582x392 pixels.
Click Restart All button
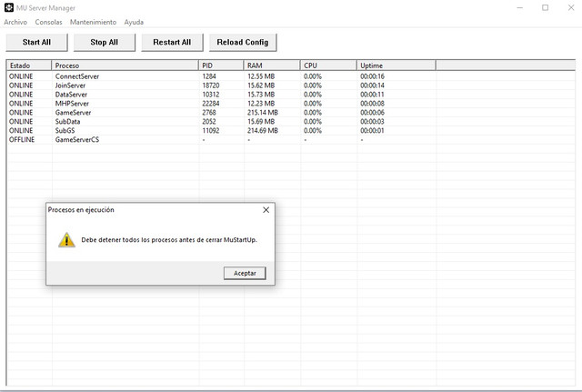172,43
